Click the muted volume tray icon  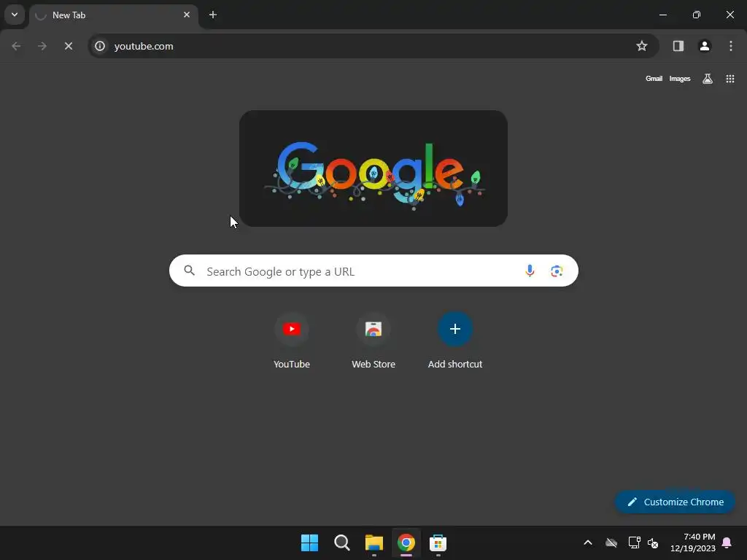click(653, 542)
